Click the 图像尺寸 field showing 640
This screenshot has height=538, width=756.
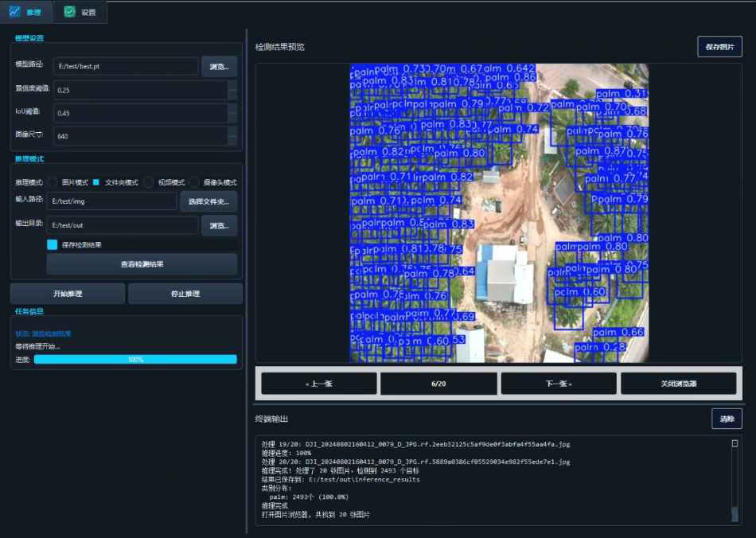(x=140, y=136)
